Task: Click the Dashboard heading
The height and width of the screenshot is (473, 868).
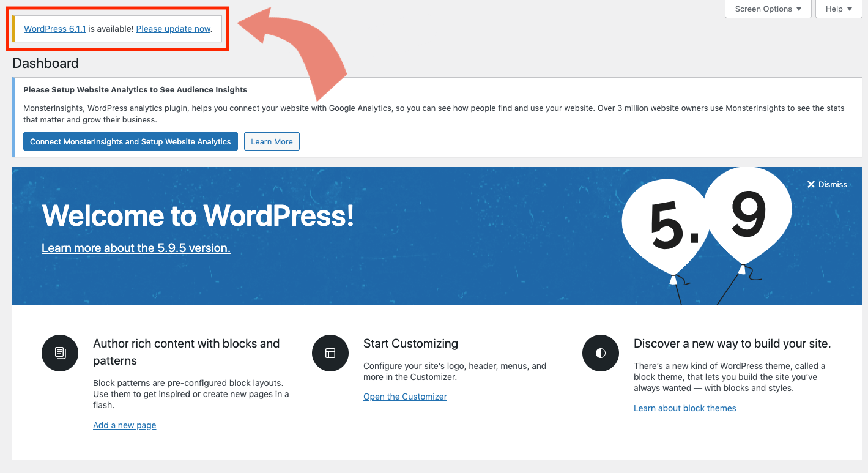Action: pyautogui.click(x=45, y=63)
